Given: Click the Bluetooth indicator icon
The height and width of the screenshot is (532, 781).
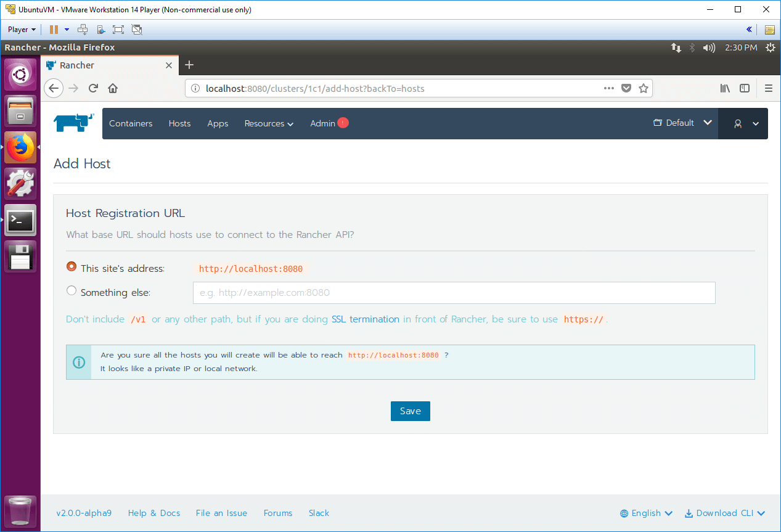Looking at the screenshot, I should click(x=692, y=47).
